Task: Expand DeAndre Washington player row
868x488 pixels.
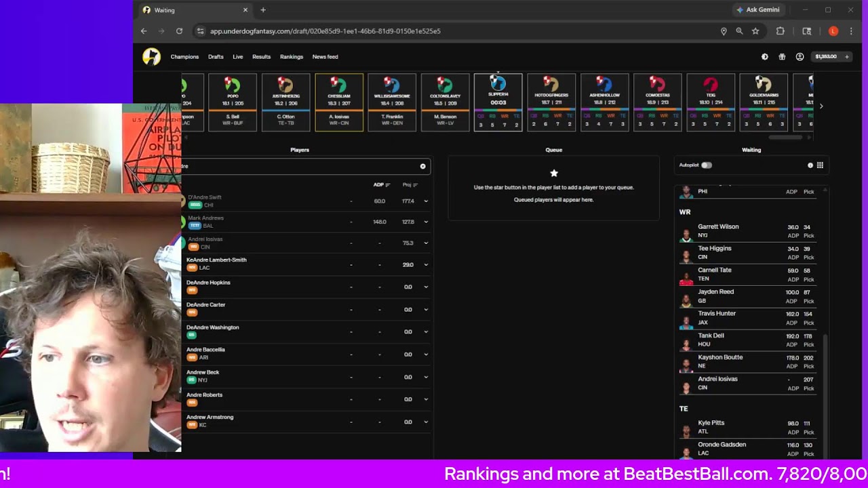Action: coord(426,332)
